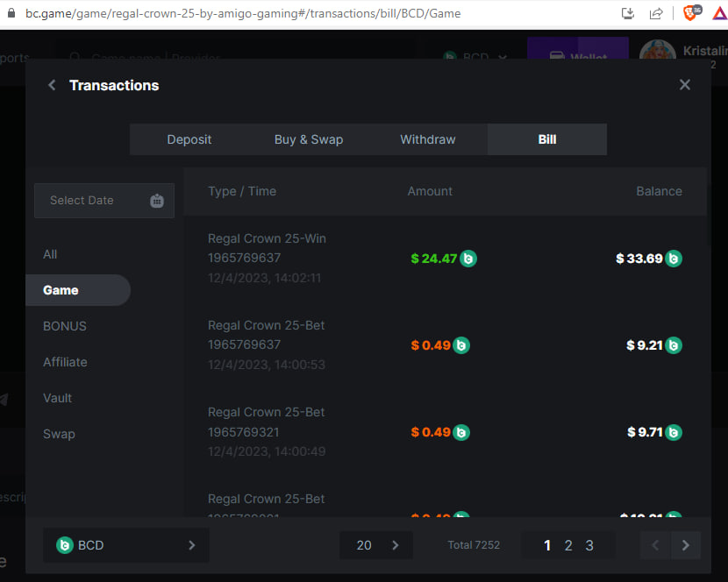The width and height of the screenshot is (728, 582).
Task: Click the browser share icon in address bar
Action: (656, 13)
